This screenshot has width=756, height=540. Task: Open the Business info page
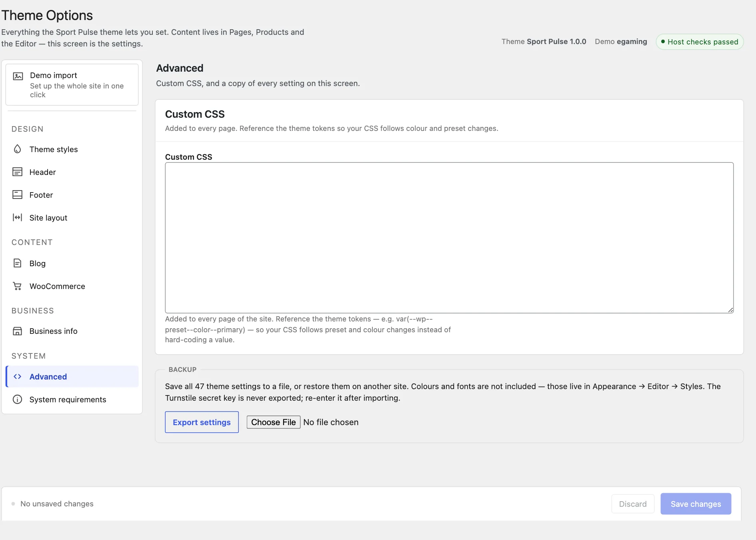click(72, 331)
